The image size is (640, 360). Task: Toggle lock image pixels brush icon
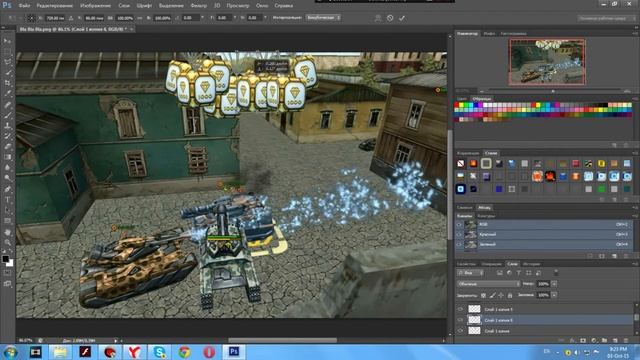pyautogui.click(x=492, y=295)
